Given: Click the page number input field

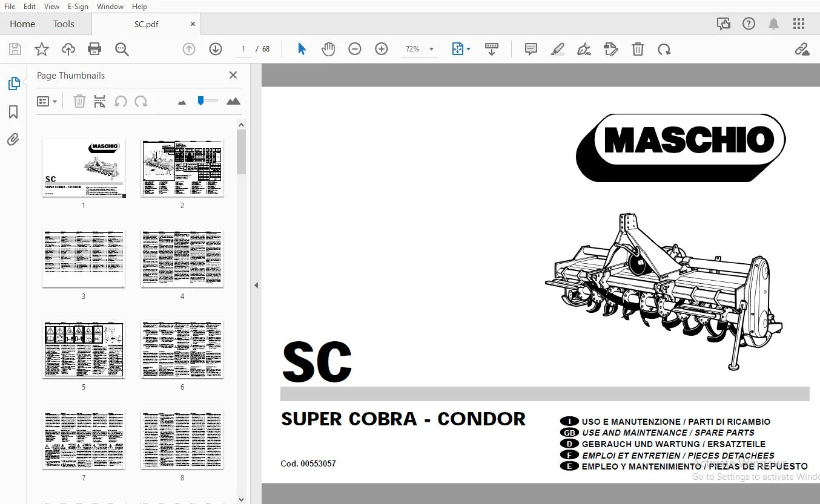Looking at the screenshot, I should [243, 49].
